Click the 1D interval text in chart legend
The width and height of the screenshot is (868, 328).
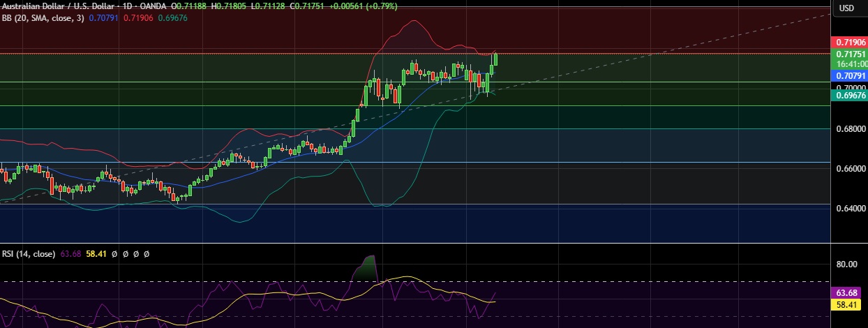[x=131, y=7]
